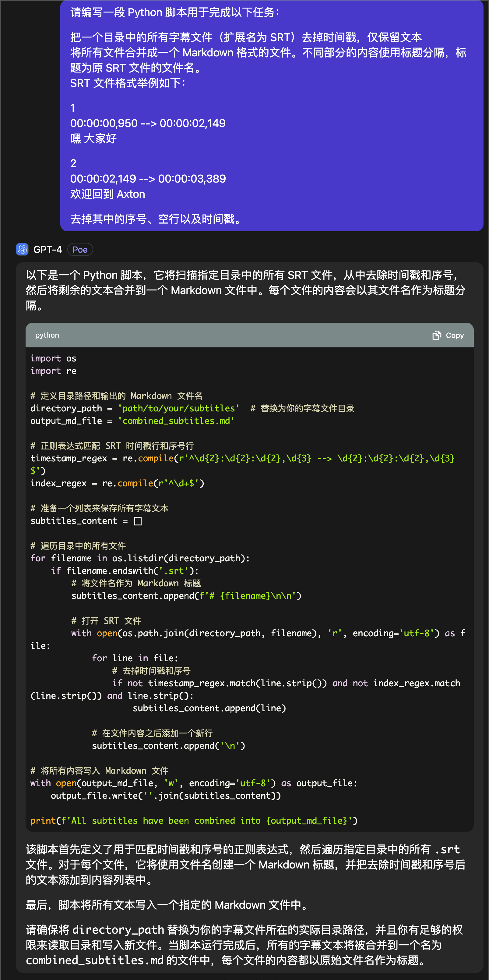Click the index_regex definition line

point(117,483)
